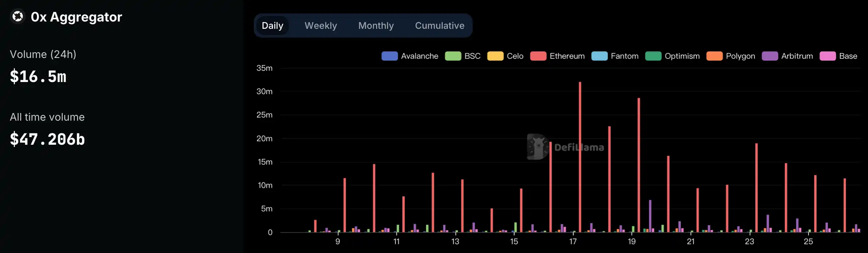Click the Polygon orange legend swatch
This screenshot has height=253, width=868.
point(714,56)
